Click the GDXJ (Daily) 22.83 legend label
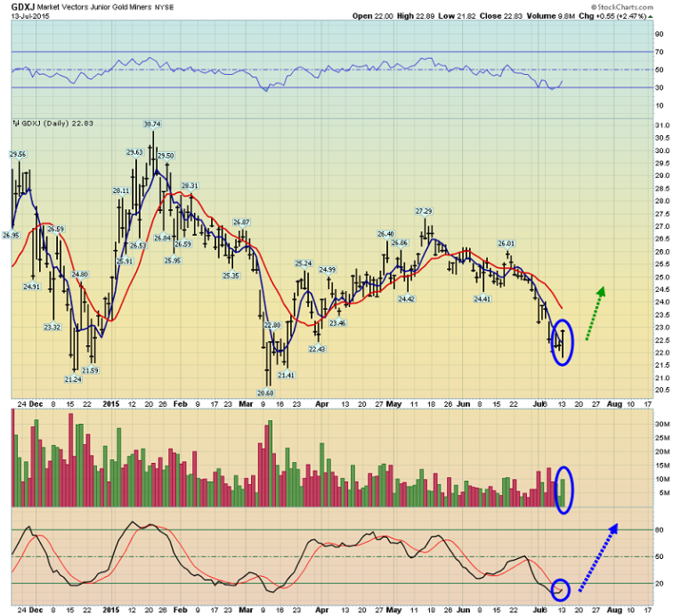The height and width of the screenshot is (616, 681). pyautogui.click(x=57, y=124)
